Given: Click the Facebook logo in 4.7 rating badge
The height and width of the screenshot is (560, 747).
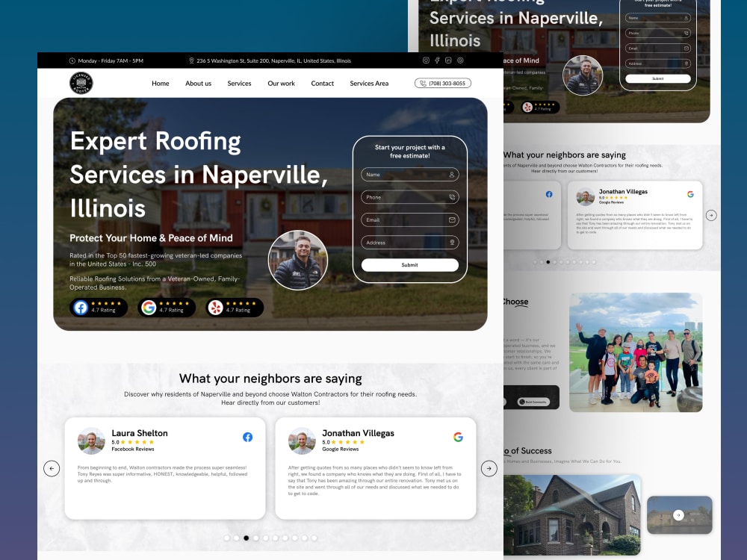Looking at the screenshot, I should coord(81,308).
